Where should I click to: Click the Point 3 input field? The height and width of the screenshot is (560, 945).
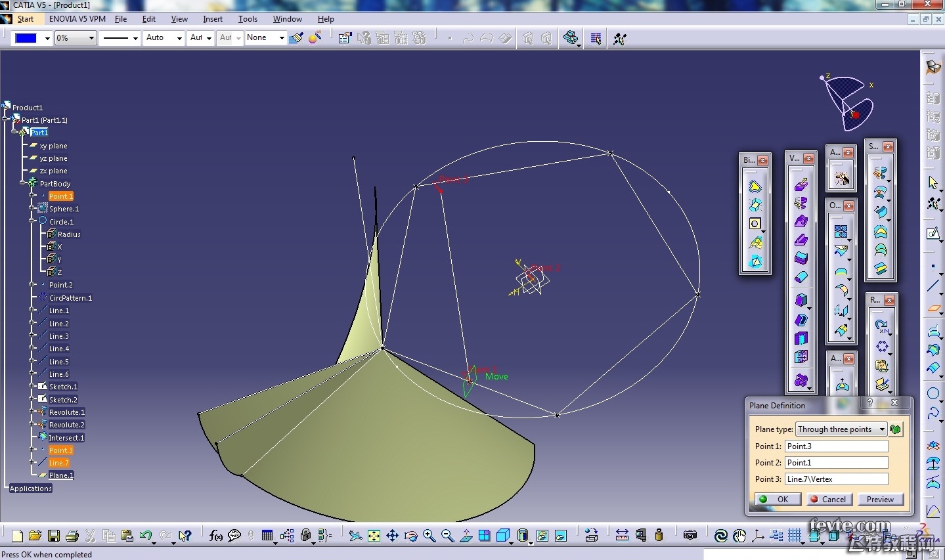tap(836, 479)
